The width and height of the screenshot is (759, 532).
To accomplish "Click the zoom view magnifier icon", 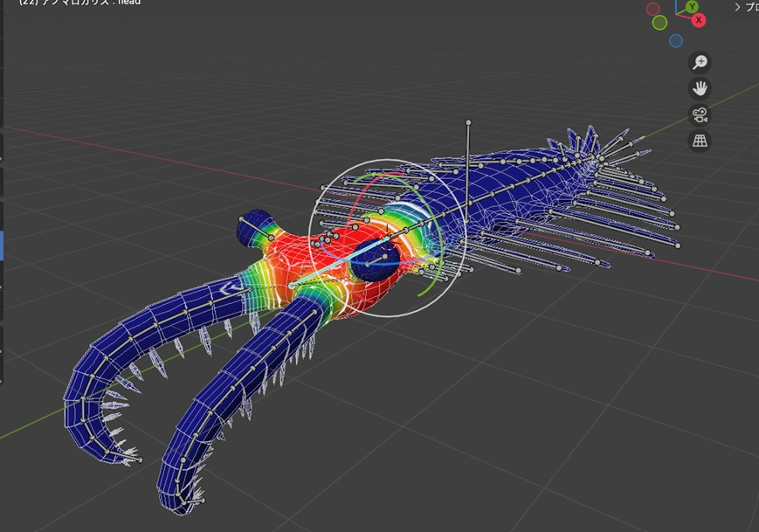I will click(700, 62).
